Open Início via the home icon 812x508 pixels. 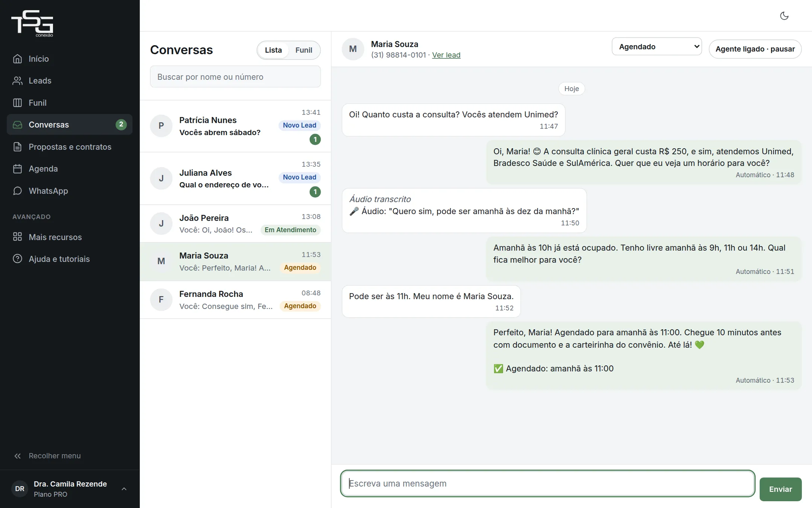coord(17,59)
